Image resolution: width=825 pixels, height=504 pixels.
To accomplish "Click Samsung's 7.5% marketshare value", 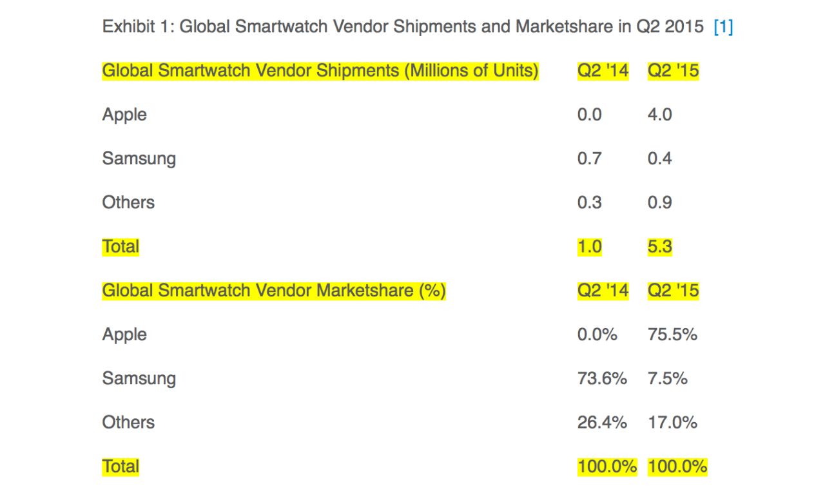I will (667, 378).
